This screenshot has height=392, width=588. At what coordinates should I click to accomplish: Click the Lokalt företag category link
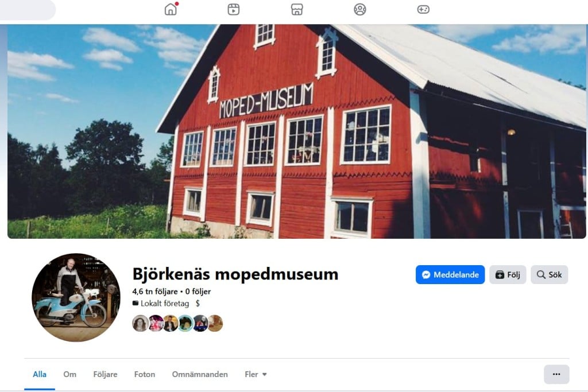pyautogui.click(x=165, y=303)
